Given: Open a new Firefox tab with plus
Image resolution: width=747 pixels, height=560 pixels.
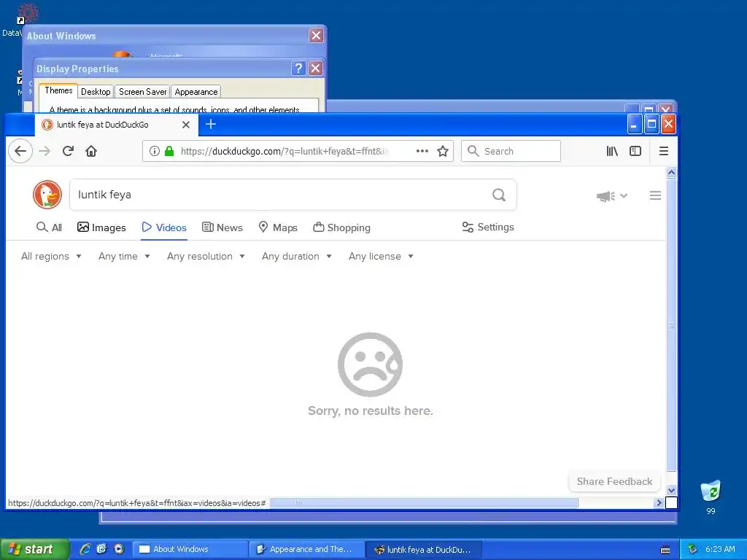Looking at the screenshot, I should (x=211, y=124).
